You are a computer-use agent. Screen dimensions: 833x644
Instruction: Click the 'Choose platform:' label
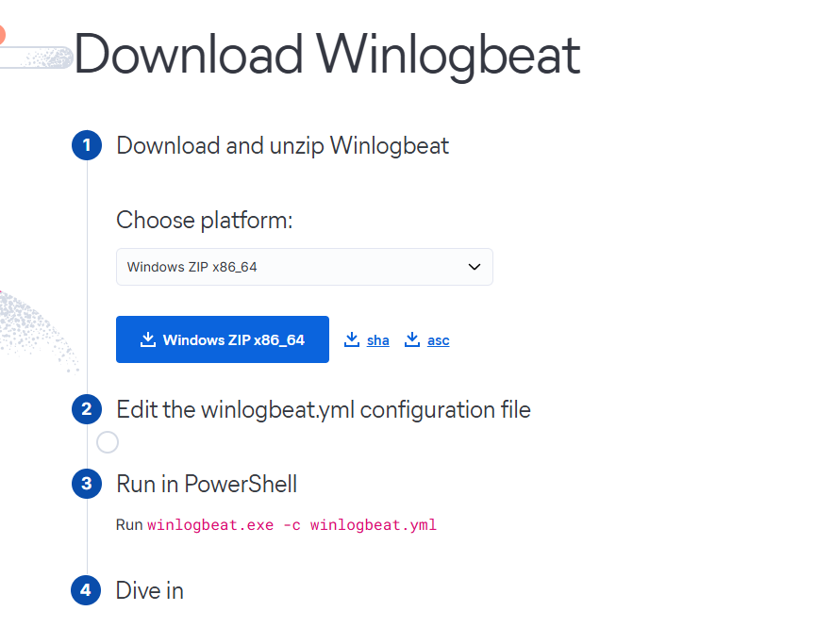tap(205, 221)
